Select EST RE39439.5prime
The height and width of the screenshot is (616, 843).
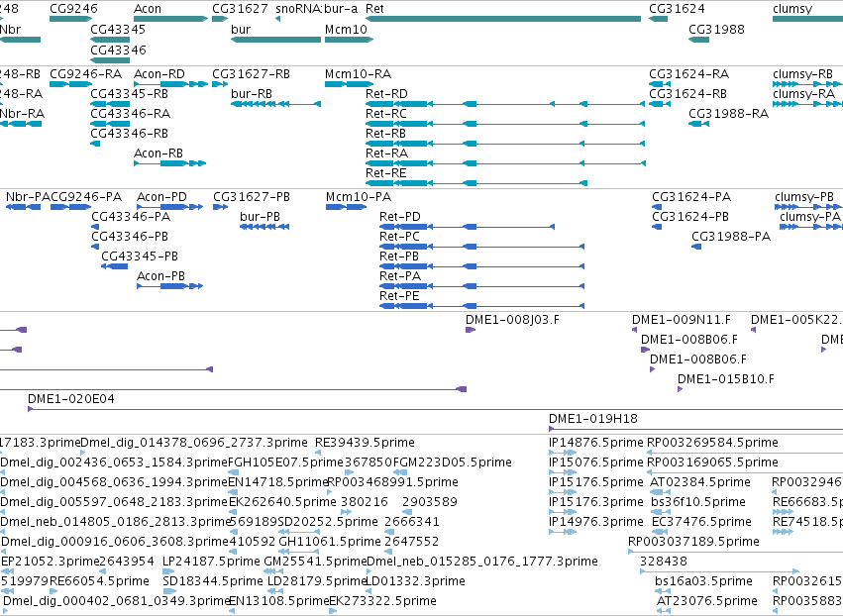tap(366, 443)
